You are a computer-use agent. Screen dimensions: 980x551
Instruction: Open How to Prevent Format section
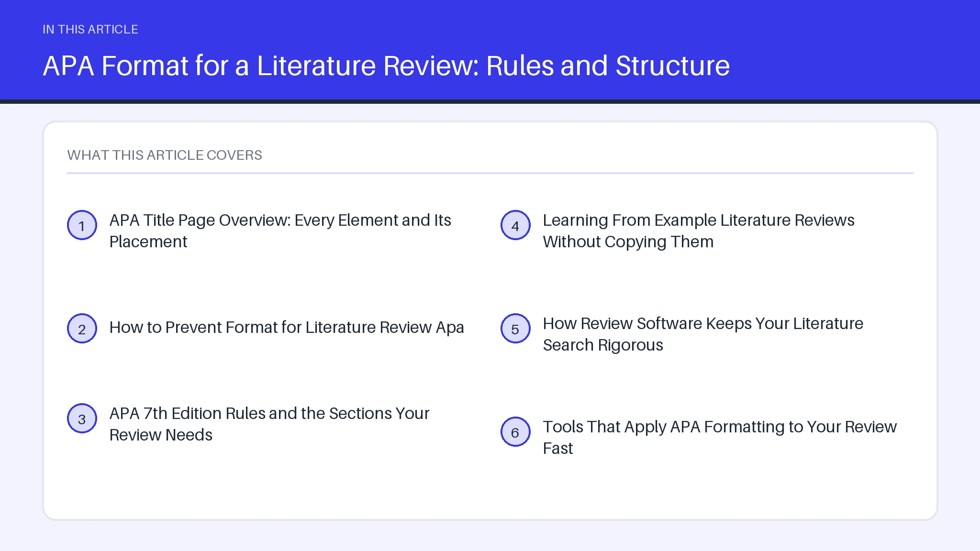pos(287,328)
